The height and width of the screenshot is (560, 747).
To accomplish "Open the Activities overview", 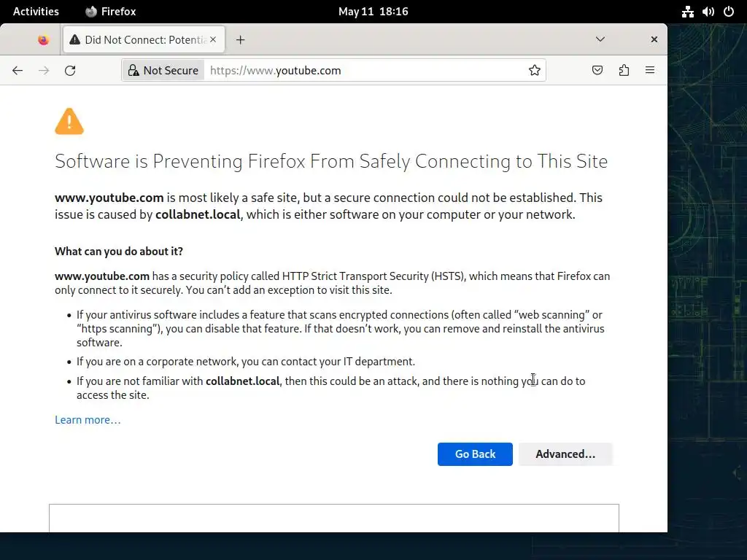I will click(x=36, y=12).
